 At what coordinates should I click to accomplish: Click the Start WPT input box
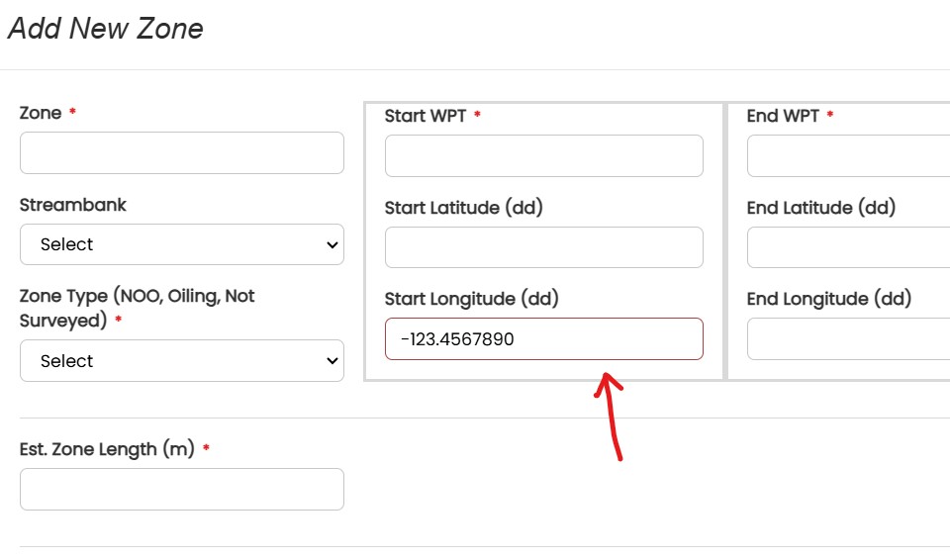(x=544, y=155)
